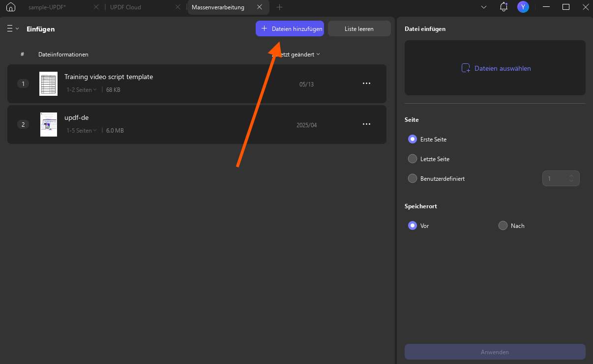This screenshot has width=593, height=364.
Task: Select file name Training video script template
Action: point(109,77)
